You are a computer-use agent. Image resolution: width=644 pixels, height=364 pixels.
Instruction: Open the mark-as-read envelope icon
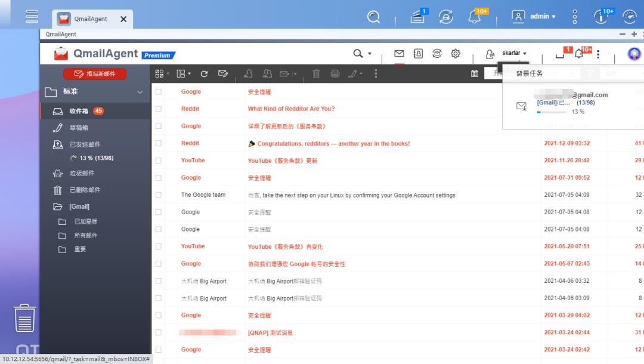284,73
